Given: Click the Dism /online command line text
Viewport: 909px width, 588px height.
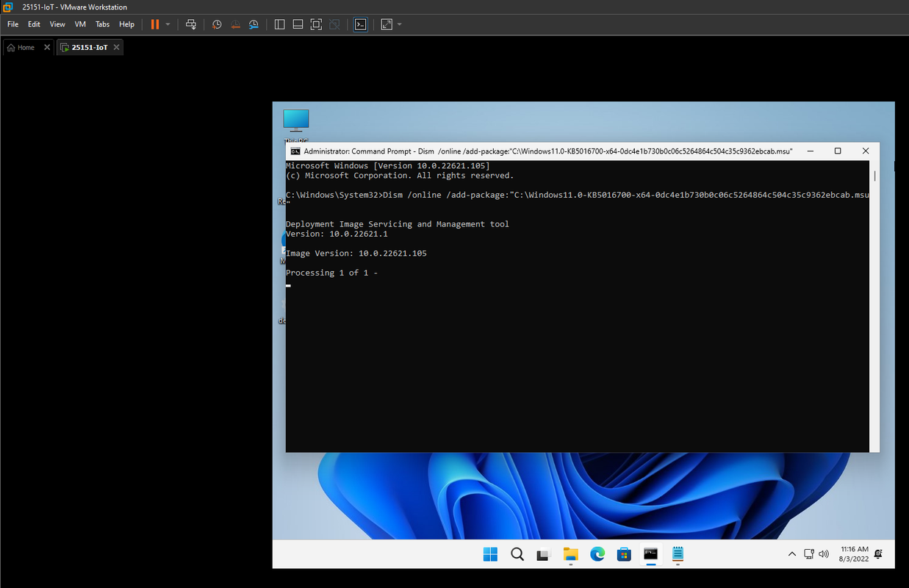Looking at the screenshot, I should [578, 196].
